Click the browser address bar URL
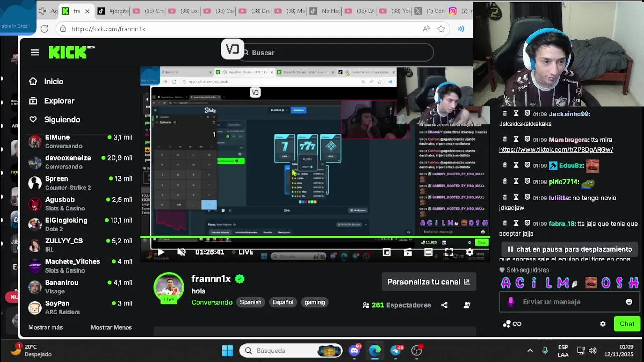Image resolution: width=644 pixels, height=362 pixels. [109, 29]
